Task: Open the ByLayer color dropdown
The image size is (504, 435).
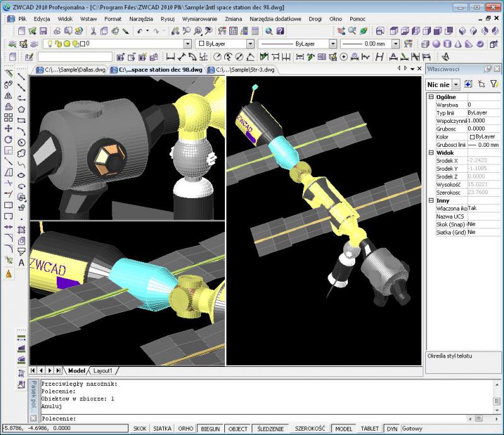Action: [x=250, y=43]
